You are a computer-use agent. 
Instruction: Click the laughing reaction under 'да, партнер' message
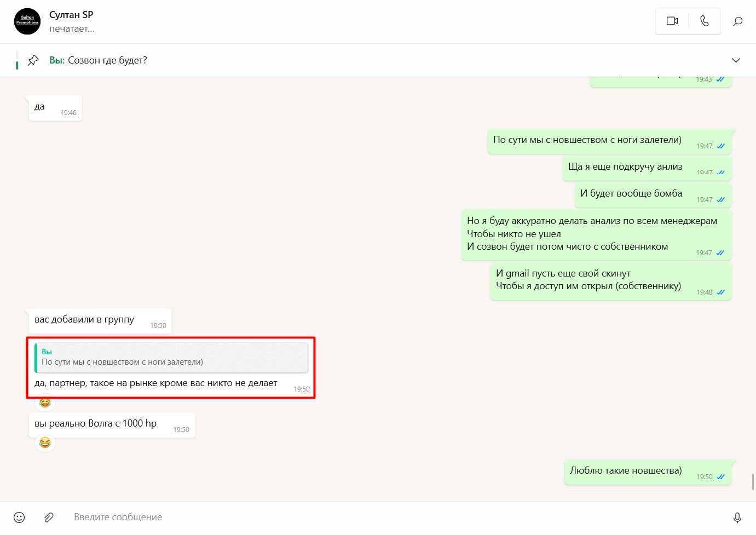pos(45,403)
